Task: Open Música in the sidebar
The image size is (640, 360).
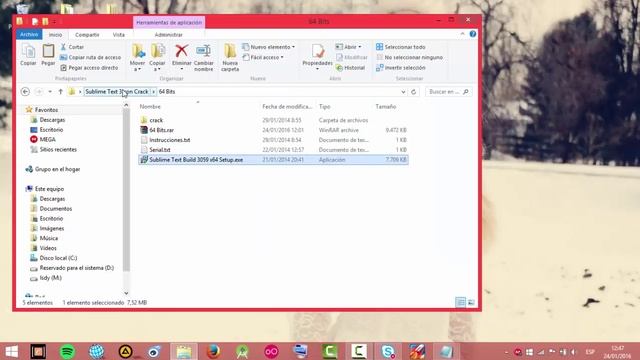Action: pyautogui.click(x=49, y=238)
